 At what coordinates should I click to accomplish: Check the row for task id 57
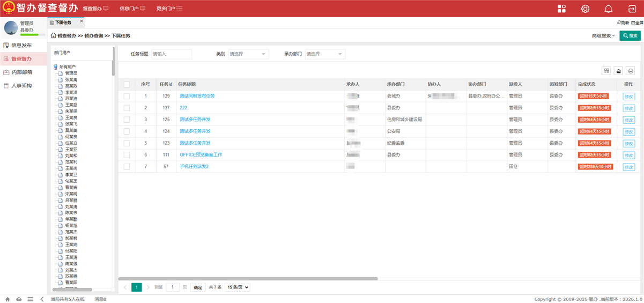coord(127,167)
